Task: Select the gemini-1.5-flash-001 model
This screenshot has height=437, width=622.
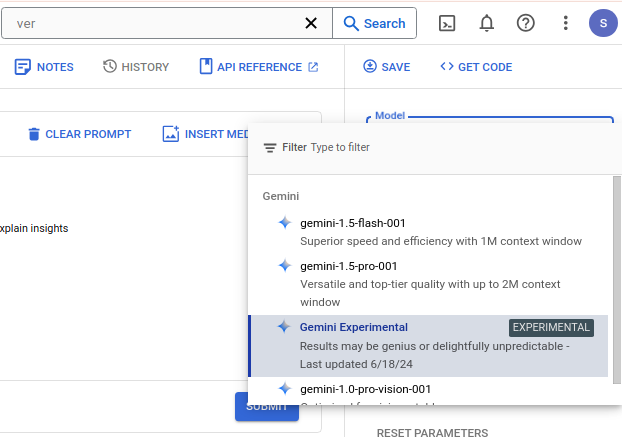Action: coord(428,232)
